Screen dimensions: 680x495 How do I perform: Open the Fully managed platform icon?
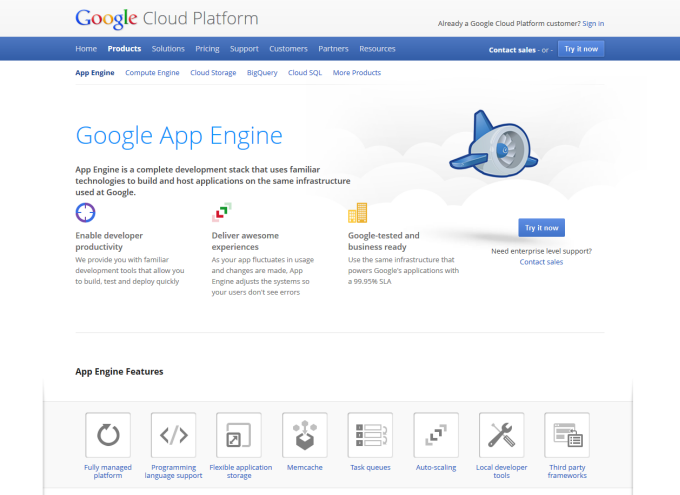coord(108,435)
